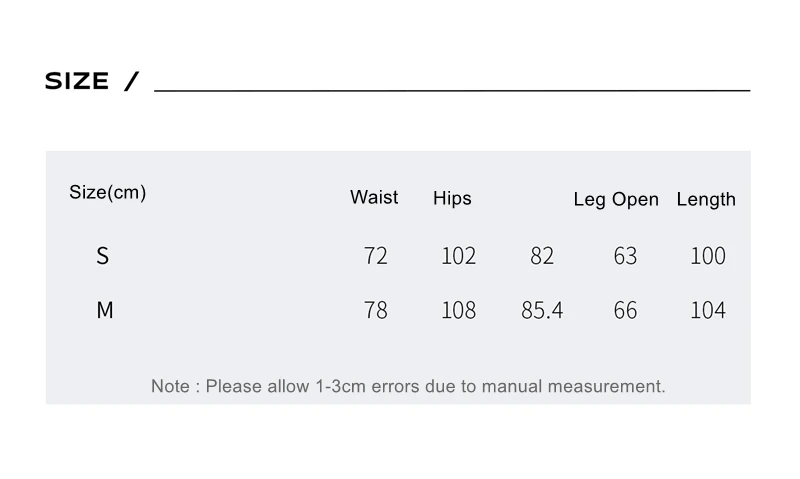This screenshot has width=800, height=479.
Task: Select hips value 108 in the M row
Action: 459,310
